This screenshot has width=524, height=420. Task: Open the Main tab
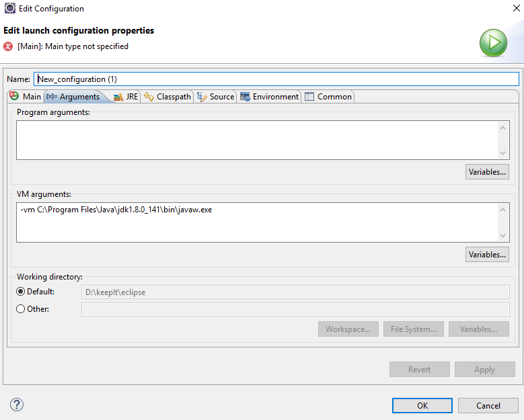click(25, 97)
